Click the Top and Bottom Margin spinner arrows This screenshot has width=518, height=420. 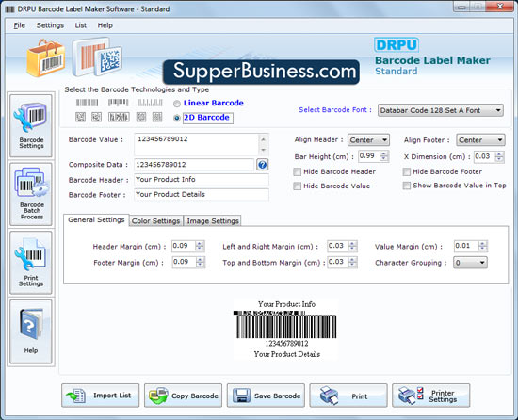coord(352,262)
